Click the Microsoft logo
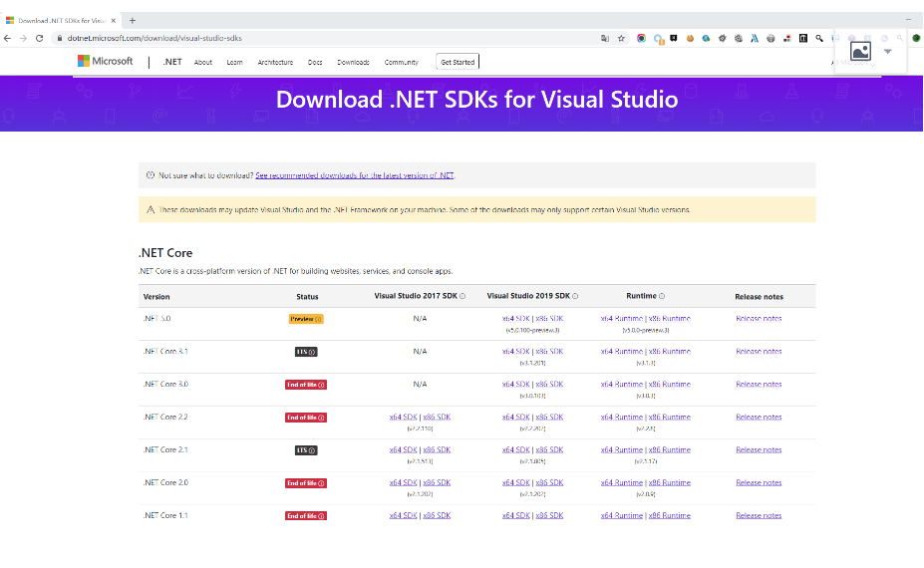Image resolution: width=924 pixels, height=568 pixels. tap(106, 61)
